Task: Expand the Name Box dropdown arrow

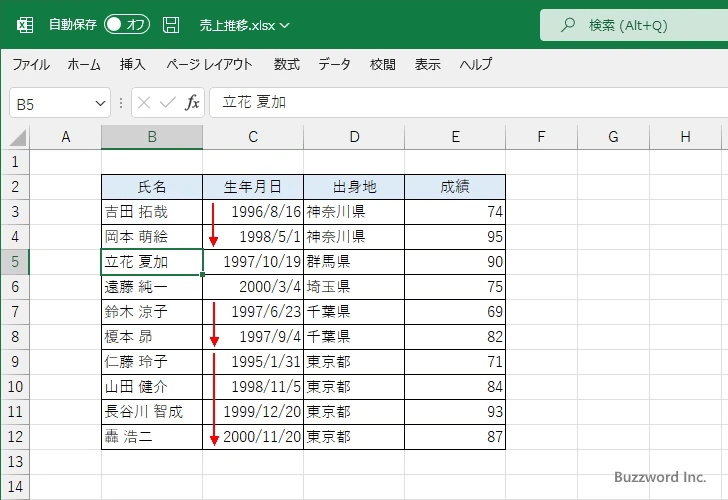Action: 100,103
